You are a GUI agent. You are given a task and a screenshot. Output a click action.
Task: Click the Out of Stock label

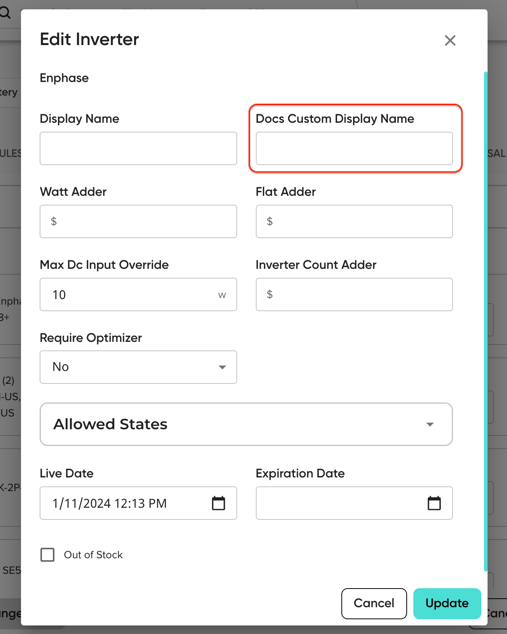[93, 555]
